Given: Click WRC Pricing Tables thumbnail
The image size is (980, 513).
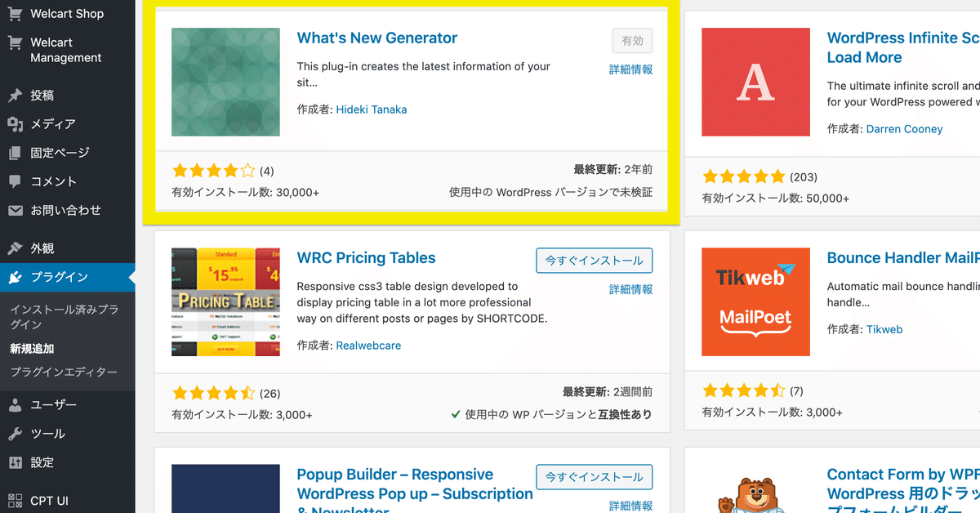Looking at the screenshot, I should coord(225,302).
